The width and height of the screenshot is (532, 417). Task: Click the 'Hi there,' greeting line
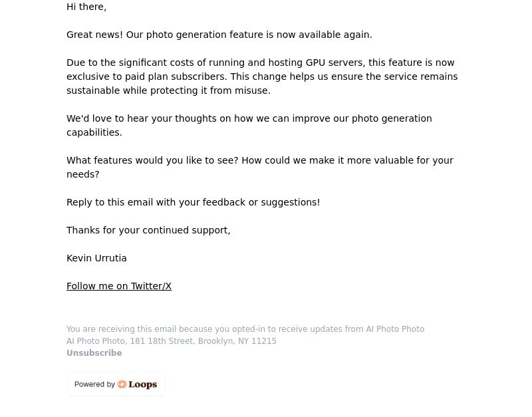86,7
